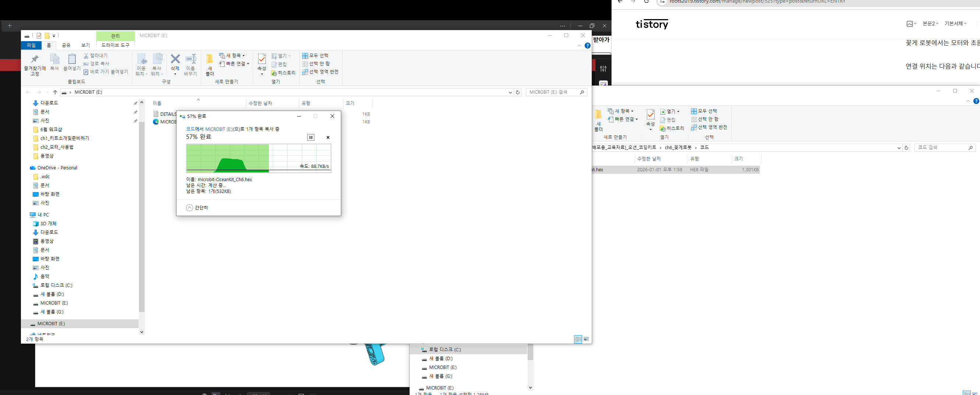Click the navigation pane vertical scrollbar
The height and width of the screenshot is (395, 980).
click(x=142, y=217)
